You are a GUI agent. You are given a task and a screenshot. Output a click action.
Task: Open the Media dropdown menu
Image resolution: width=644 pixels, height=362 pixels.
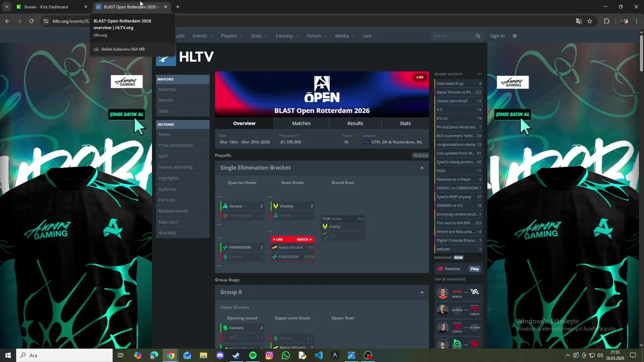point(345,36)
